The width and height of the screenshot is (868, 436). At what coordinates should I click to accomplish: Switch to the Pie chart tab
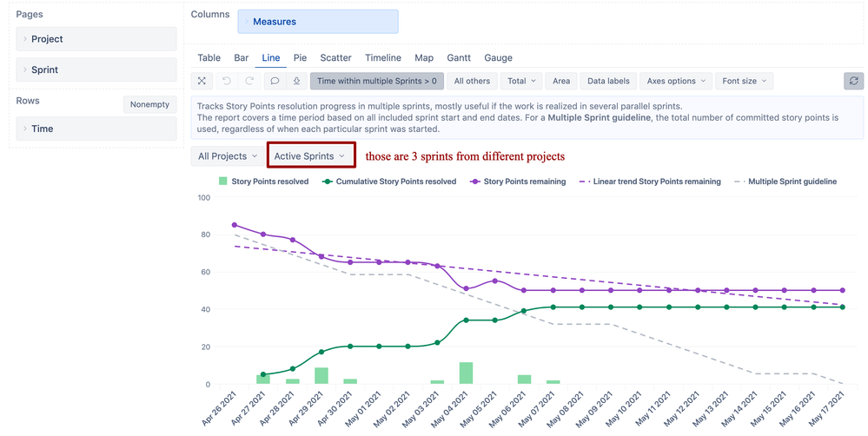(x=300, y=57)
